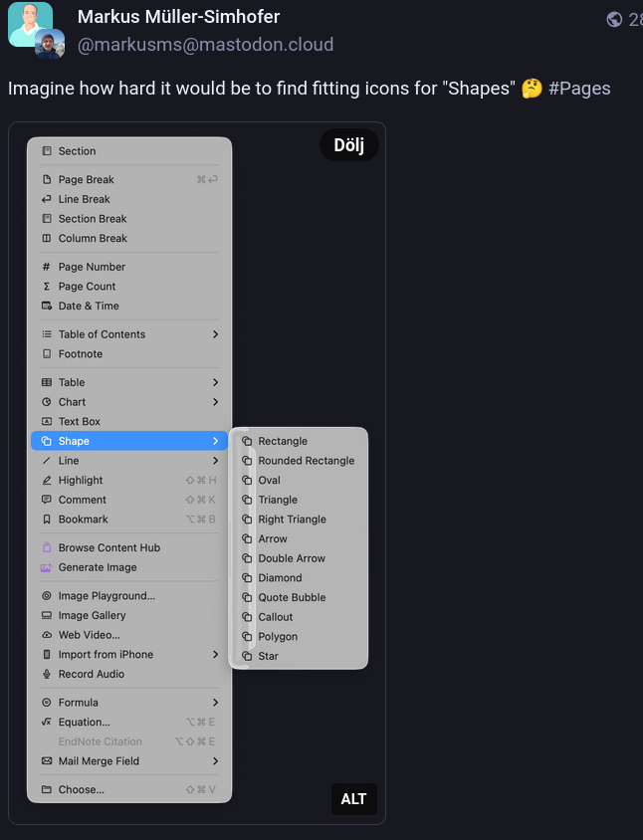
Task: Select the Text Box menu item
Action: [x=79, y=422]
